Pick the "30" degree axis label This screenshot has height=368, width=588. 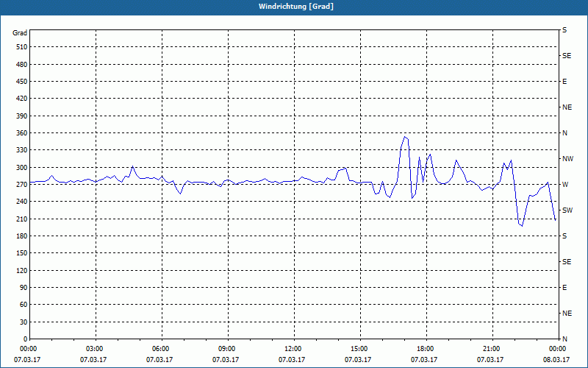[x=24, y=322]
